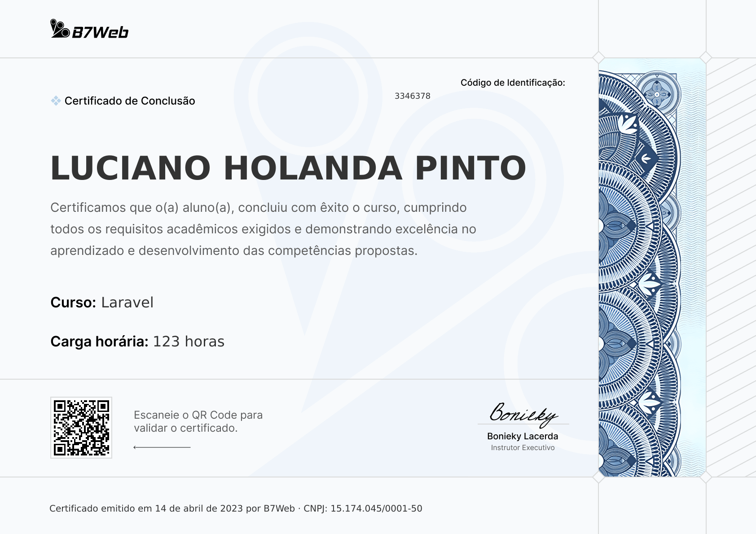Click the QR code image

pyautogui.click(x=81, y=428)
